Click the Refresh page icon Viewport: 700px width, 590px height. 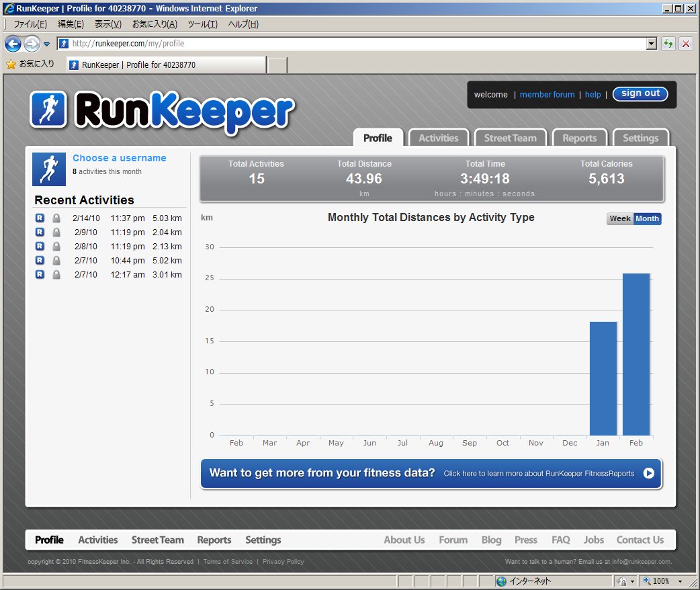coord(668,44)
